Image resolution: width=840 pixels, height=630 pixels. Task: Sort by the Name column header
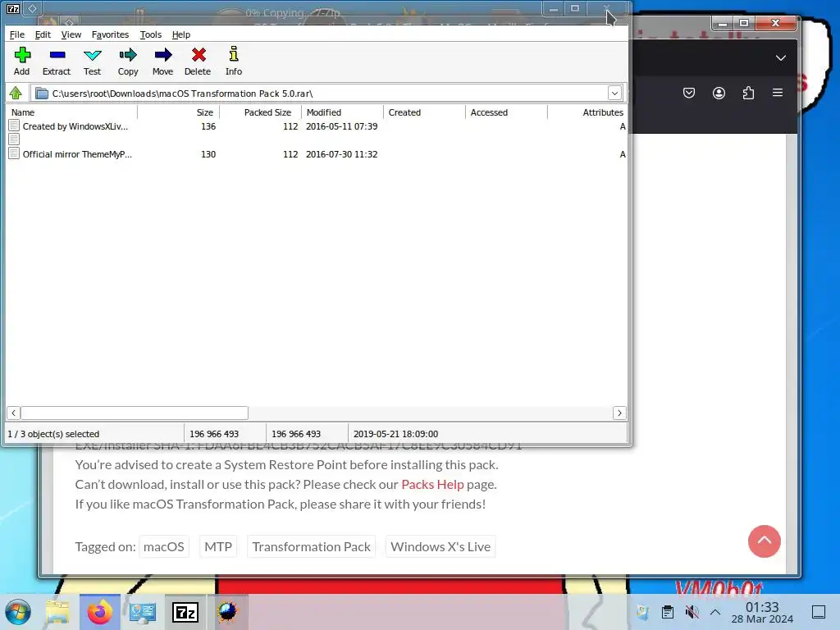72,112
